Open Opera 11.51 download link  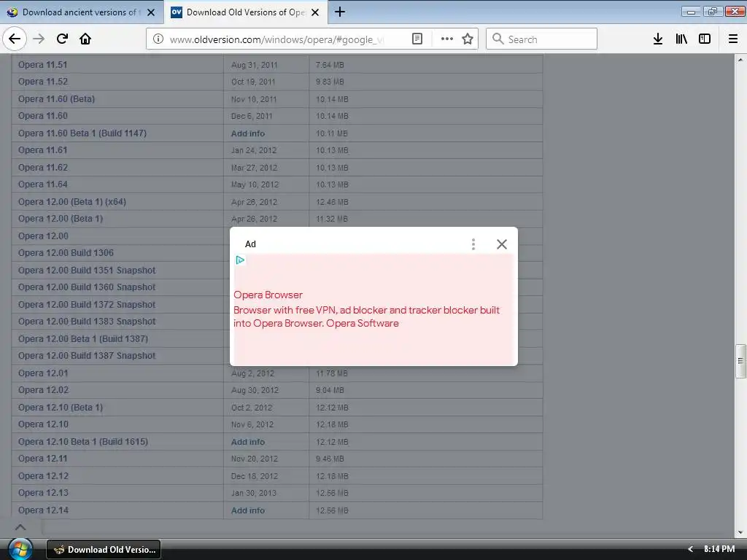42,65
